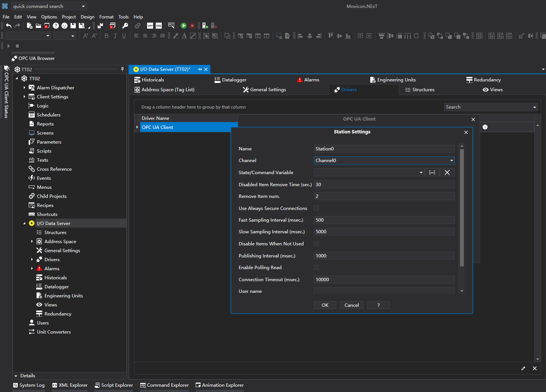Switch to the Engineering Units tab
This screenshot has height=392, width=546.
coord(393,80)
